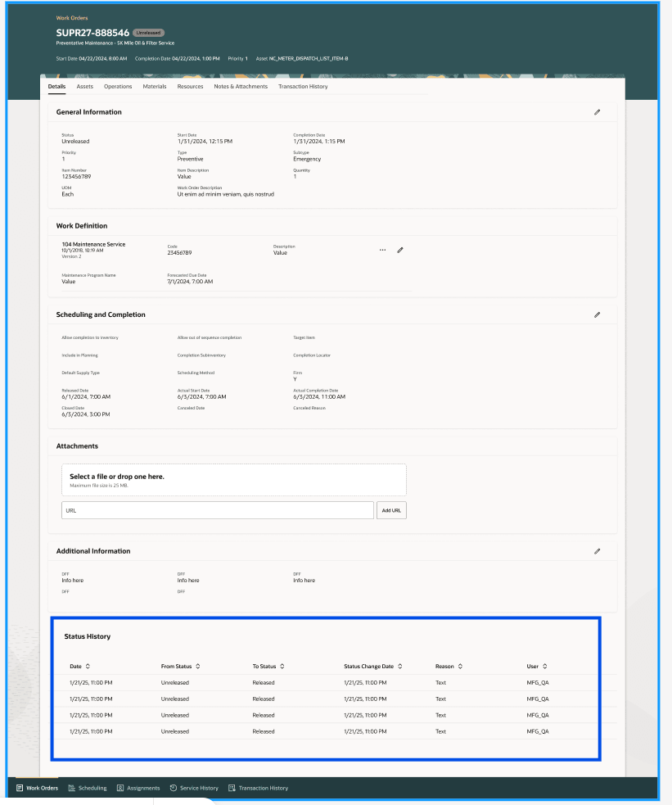Edit the Scheduling and Completion section

(x=597, y=314)
